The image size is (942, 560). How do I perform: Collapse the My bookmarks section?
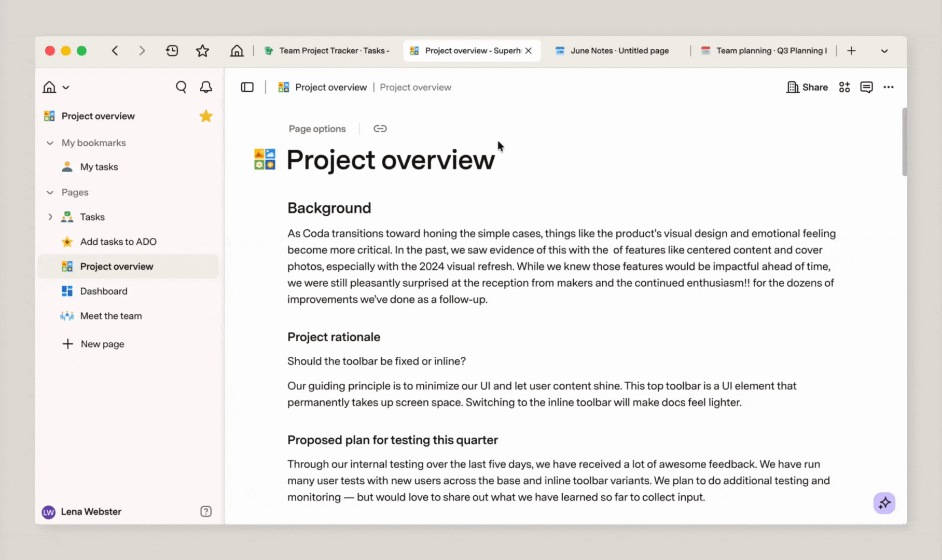(50, 143)
